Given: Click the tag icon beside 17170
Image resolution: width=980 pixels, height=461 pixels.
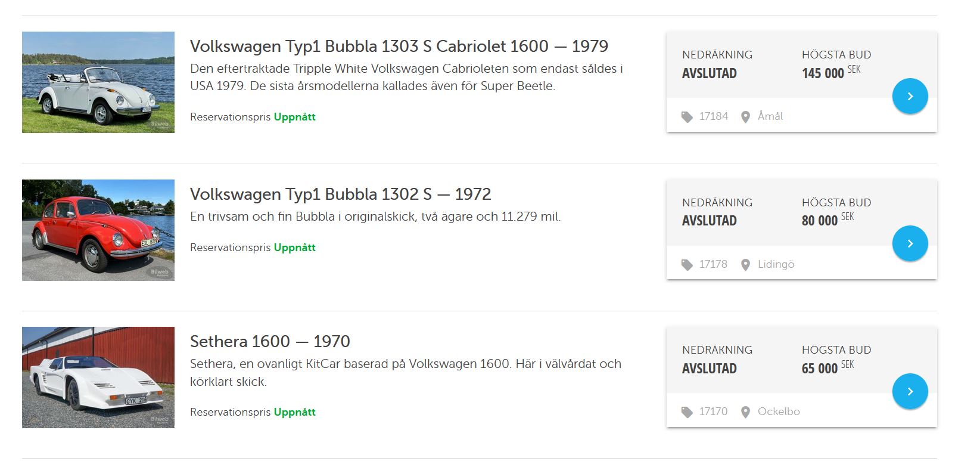Looking at the screenshot, I should point(687,412).
